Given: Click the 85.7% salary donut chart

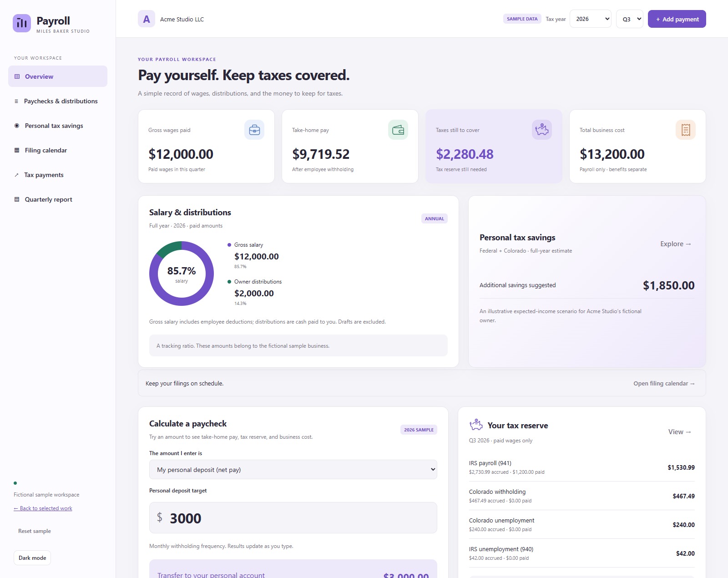Looking at the screenshot, I should tap(182, 274).
